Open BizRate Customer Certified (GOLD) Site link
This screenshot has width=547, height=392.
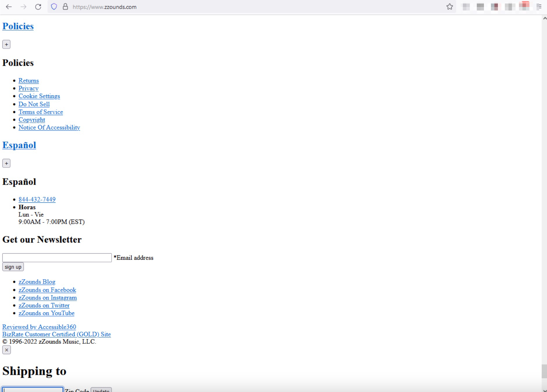click(x=56, y=334)
